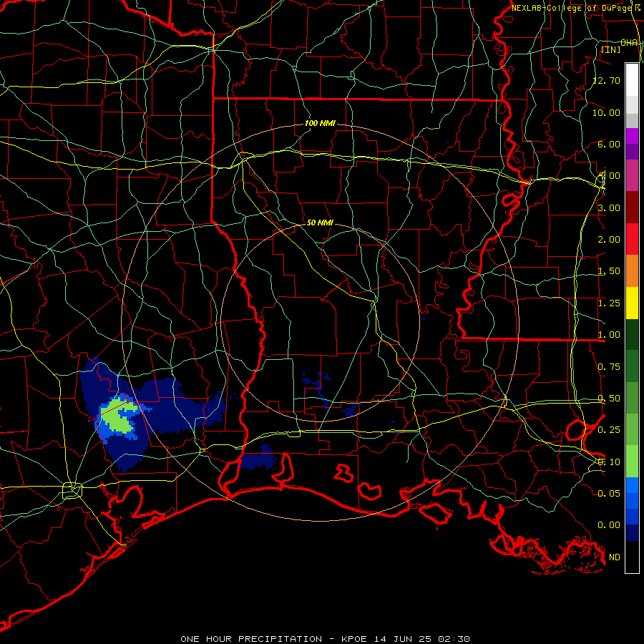Click the "50 NMI" range ring label
644x644 pixels.
coord(320,223)
